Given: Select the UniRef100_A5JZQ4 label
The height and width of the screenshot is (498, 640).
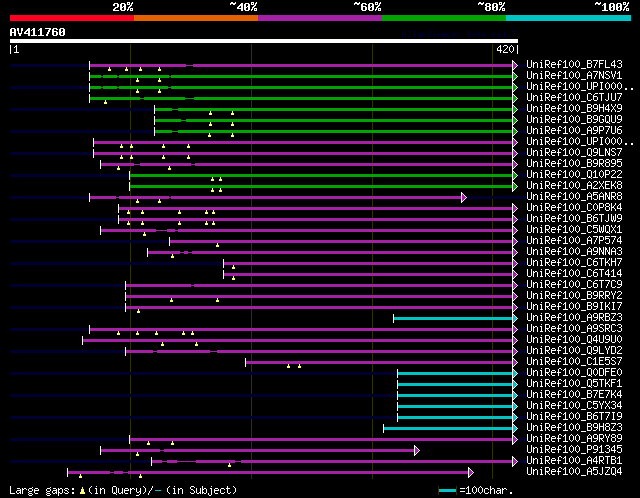Looking at the screenshot, I should pos(574,472).
